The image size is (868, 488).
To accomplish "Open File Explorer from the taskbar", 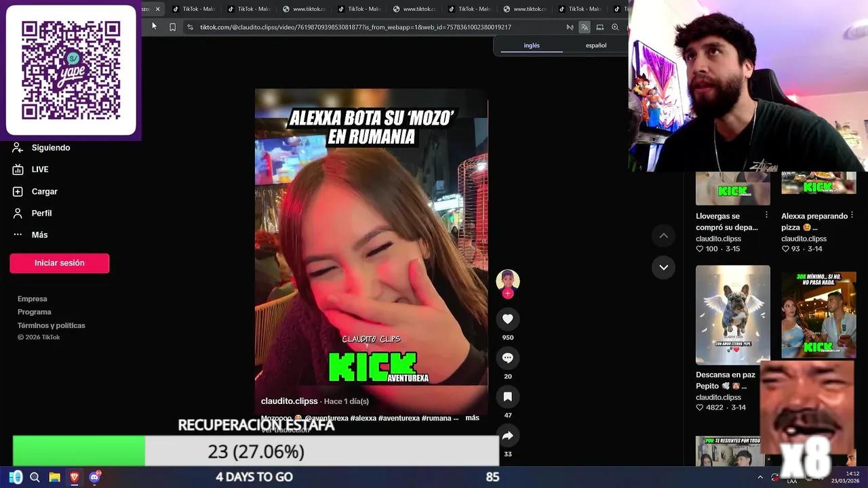I will click(x=54, y=477).
